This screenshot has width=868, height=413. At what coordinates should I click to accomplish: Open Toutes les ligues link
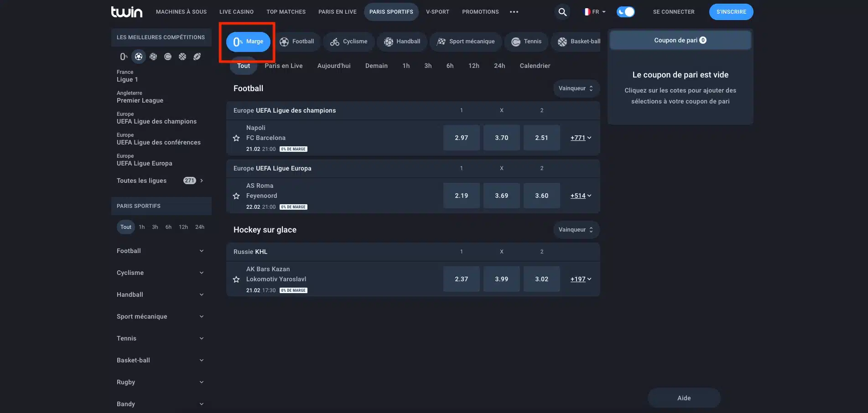tap(160, 181)
